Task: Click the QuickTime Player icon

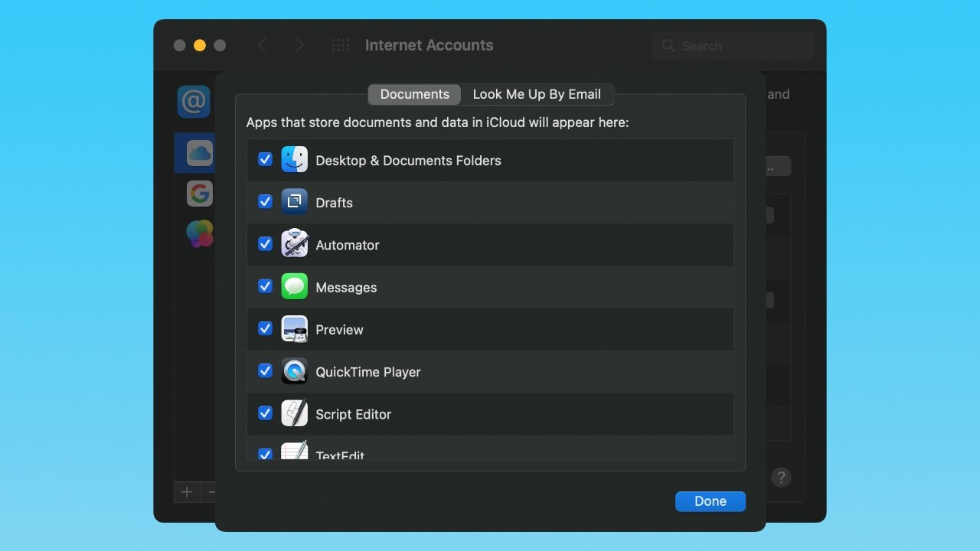Action: coord(294,371)
